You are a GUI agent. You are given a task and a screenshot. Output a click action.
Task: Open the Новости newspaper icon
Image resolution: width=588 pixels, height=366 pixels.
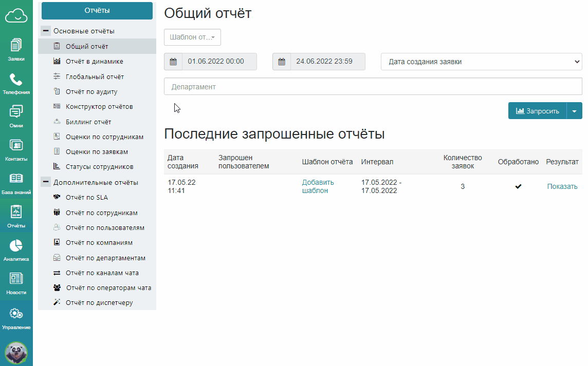tap(16, 279)
